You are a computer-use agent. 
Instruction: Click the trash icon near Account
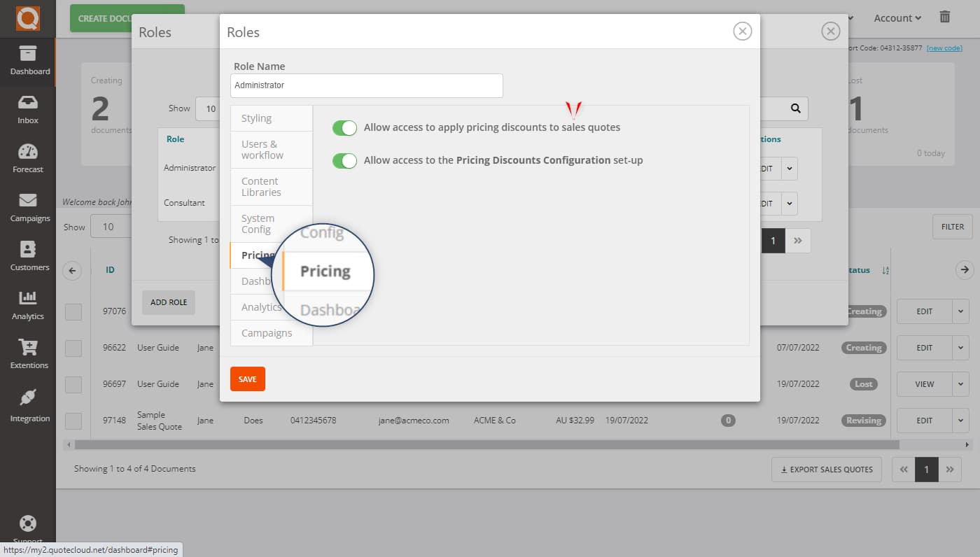click(944, 17)
